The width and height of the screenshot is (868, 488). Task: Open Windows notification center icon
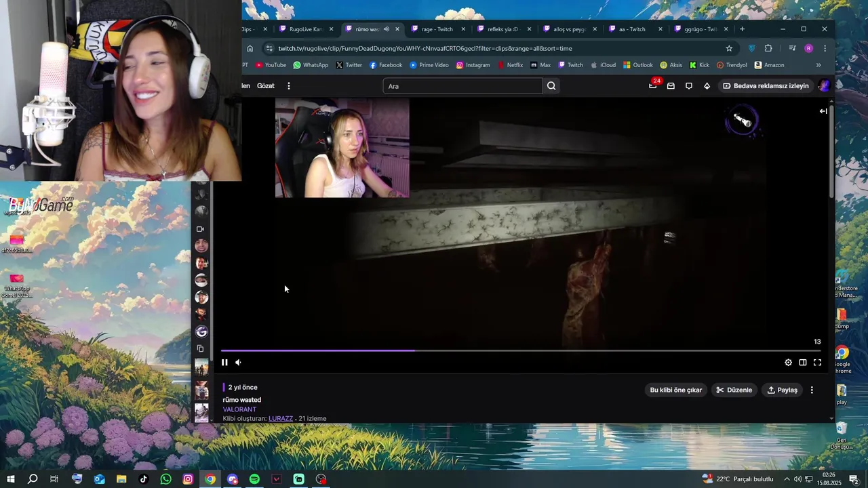pyautogui.click(x=854, y=479)
